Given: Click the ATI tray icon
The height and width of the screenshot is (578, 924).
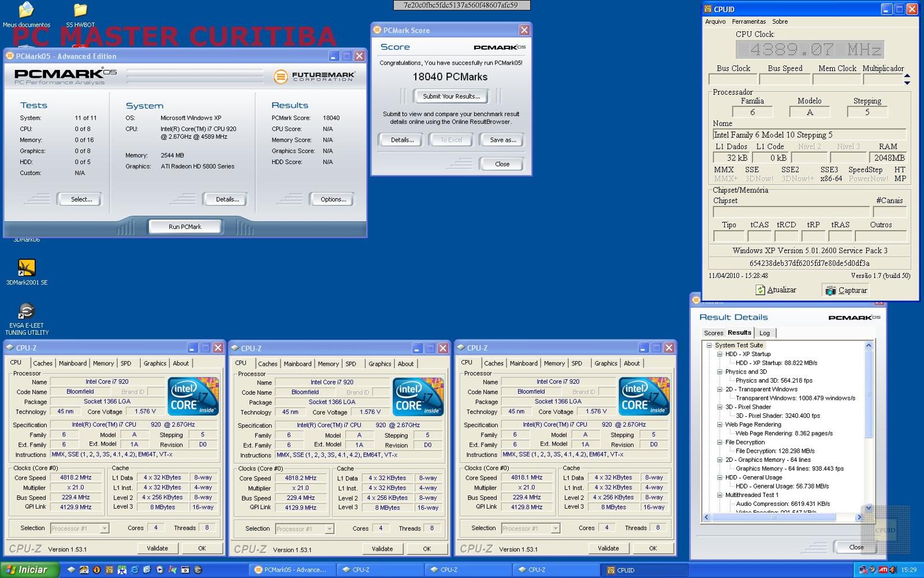Looking at the screenshot, I should pos(883,570).
